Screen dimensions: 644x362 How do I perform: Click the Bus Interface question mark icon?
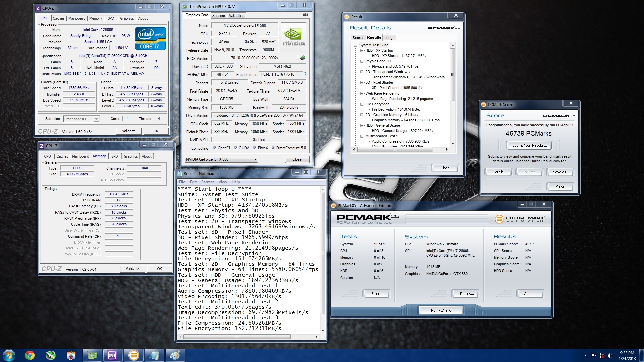click(305, 74)
